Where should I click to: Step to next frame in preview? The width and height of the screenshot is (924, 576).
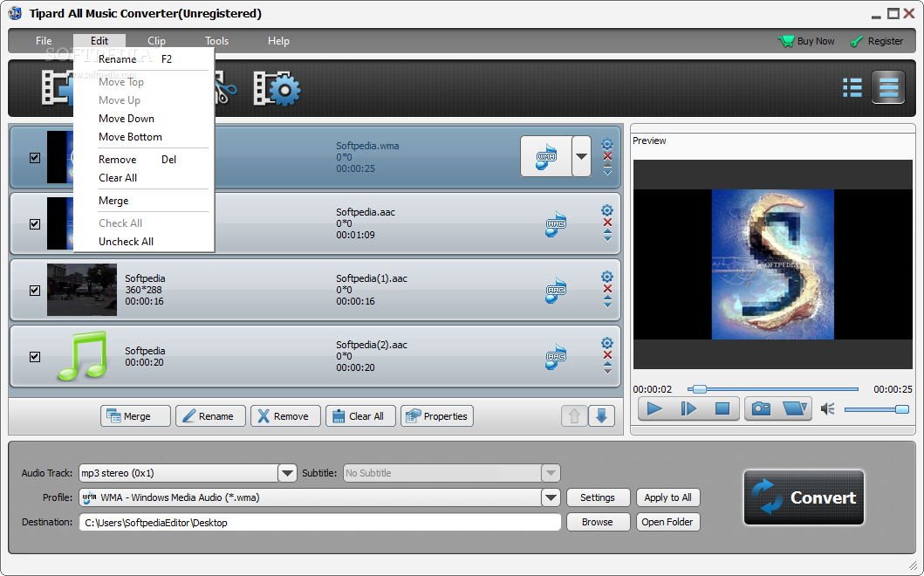(x=688, y=408)
